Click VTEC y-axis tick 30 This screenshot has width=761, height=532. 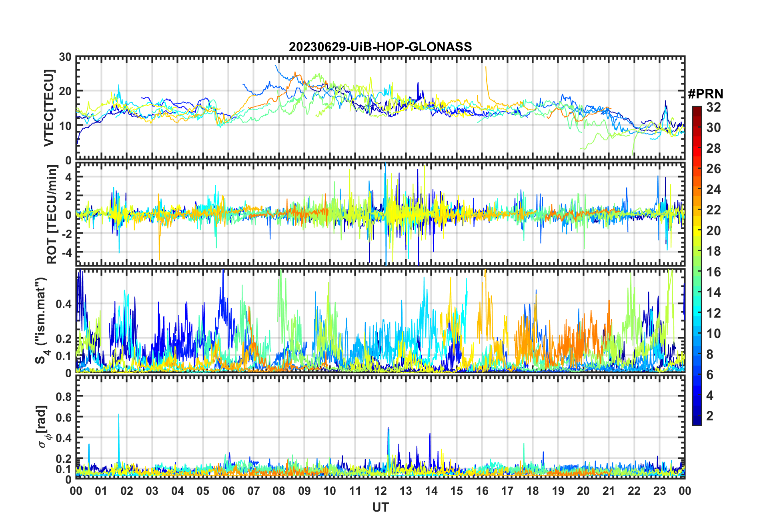(65, 57)
